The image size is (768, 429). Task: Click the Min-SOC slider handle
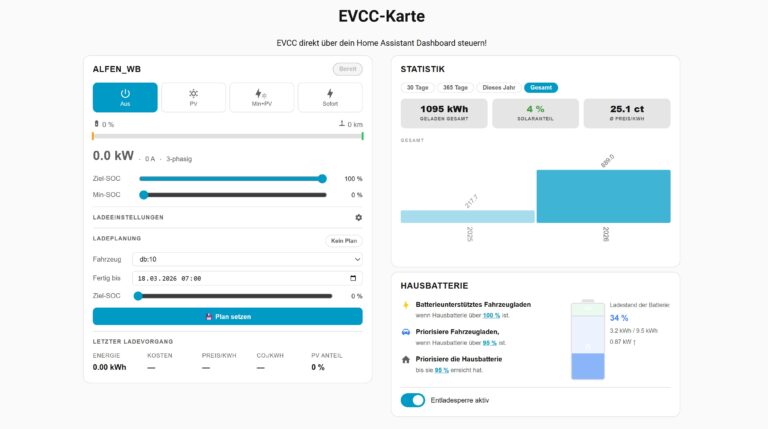tap(144, 195)
